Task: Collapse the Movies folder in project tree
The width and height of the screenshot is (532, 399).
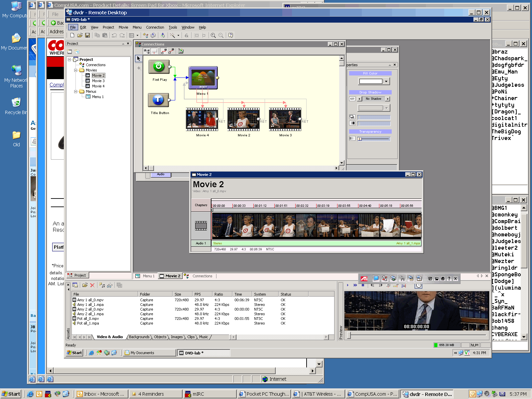Action: pyautogui.click(x=76, y=70)
